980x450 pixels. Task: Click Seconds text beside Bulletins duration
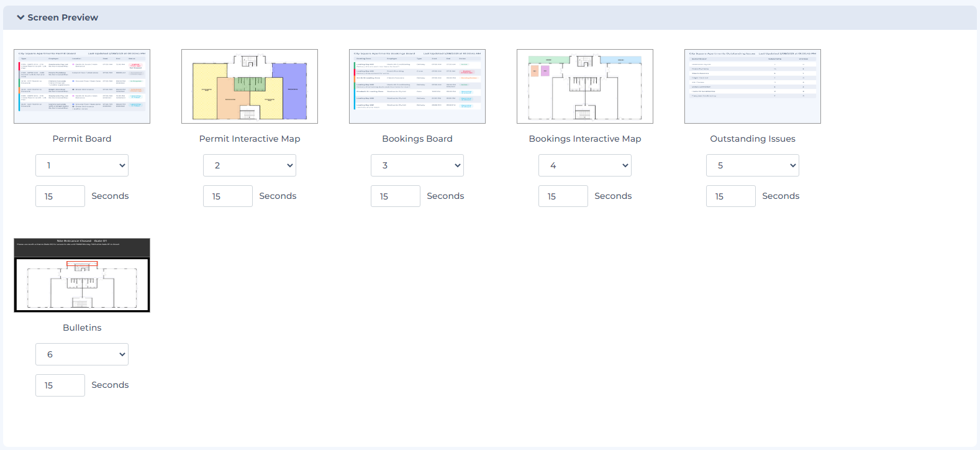point(110,385)
